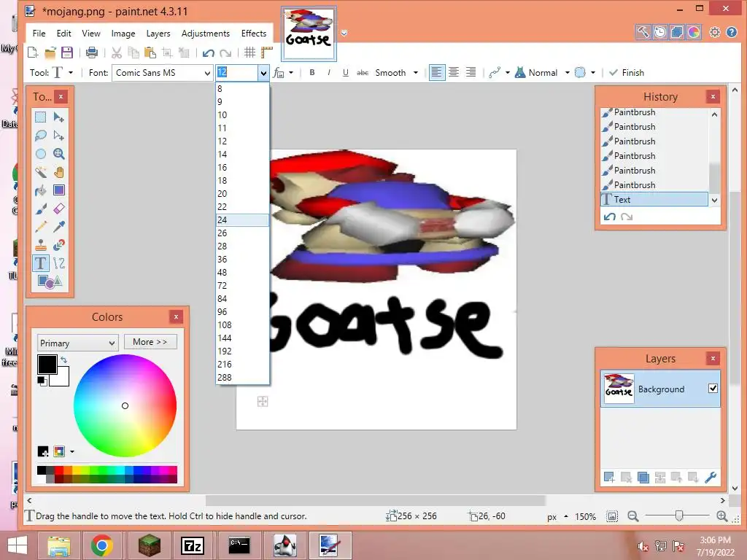Open the Edit menu
Image resolution: width=747 pixels, height=560 pixels.
click(x=64, y=34)
